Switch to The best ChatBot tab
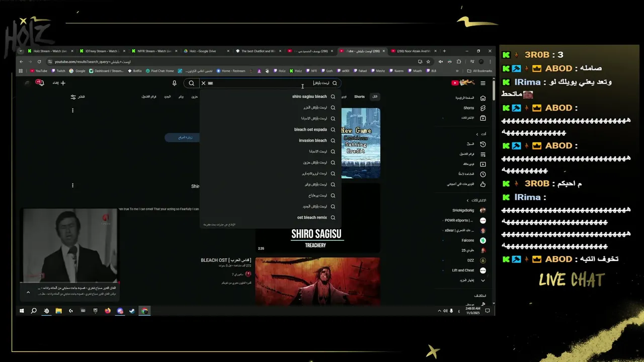The height and width of the screenshot is (362, 644). click(258, 51)
